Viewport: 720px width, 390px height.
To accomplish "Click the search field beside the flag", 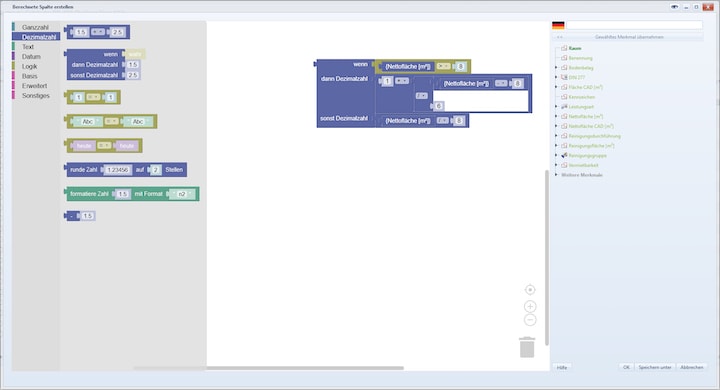I will pyautogui.click(x=634, y=25).
